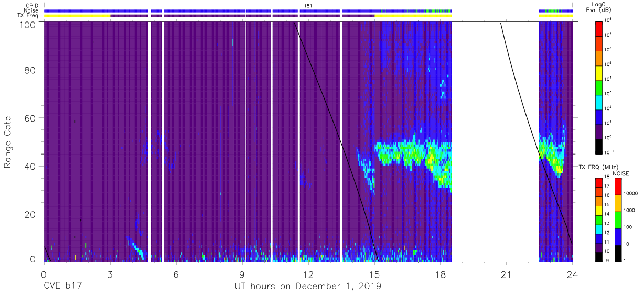644x297 pixels.
Task: Click the echo patch near hour 23, gate 40
Action: pyautogui.click(x=552, y=156)
